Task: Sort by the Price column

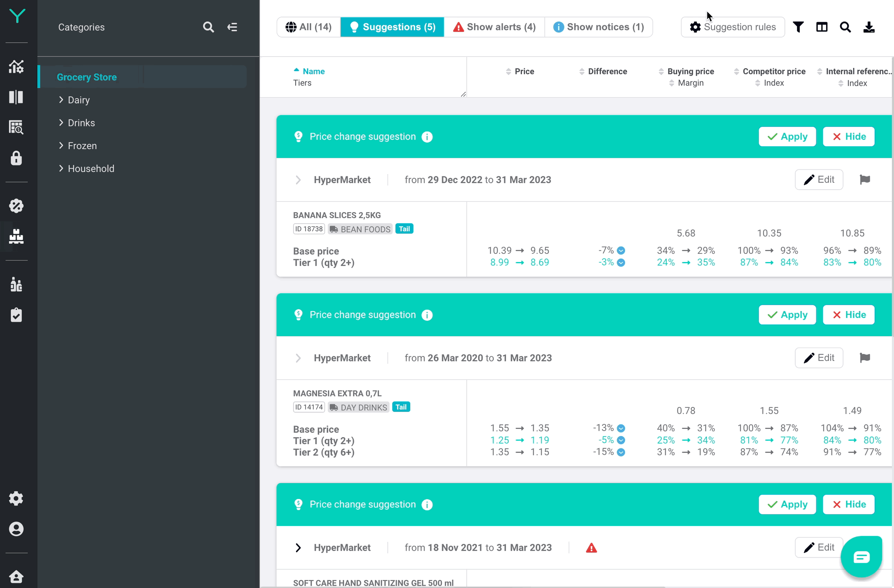Action: coord(520,72)
